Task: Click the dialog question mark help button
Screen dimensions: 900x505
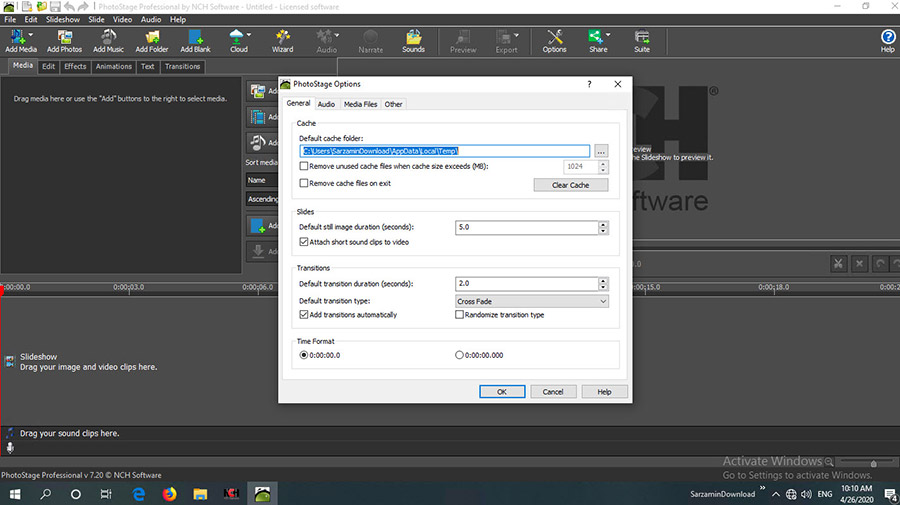Action: [589, 84]
